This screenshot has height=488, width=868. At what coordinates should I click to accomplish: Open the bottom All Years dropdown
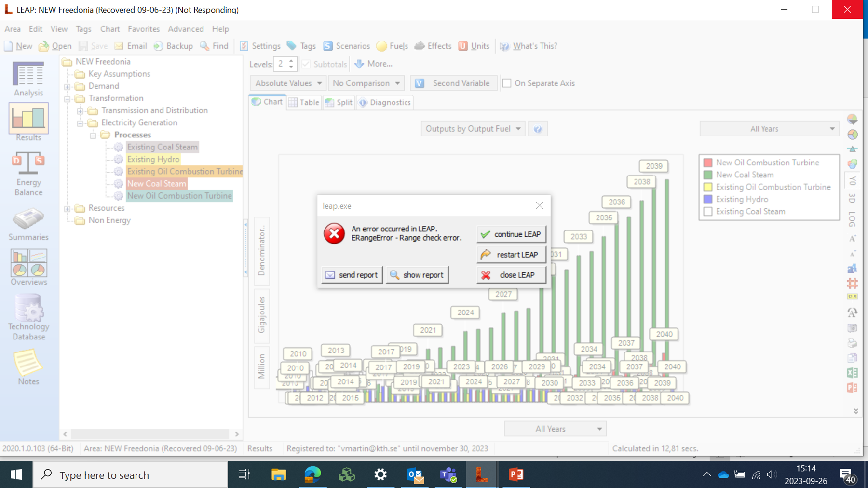(555, 429)
